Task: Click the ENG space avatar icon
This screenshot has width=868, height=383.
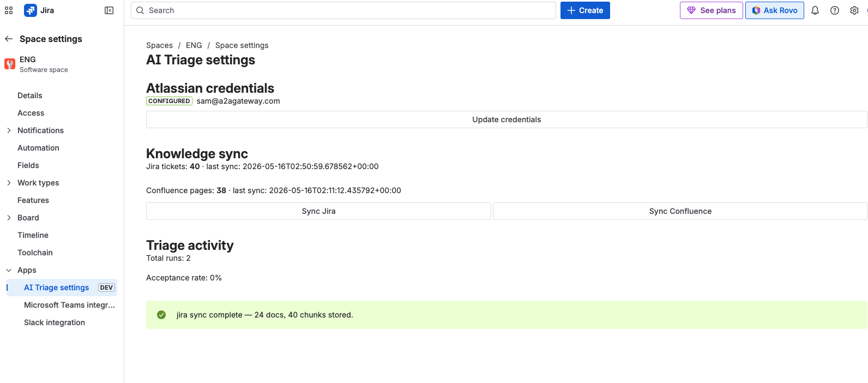Action: click(x=10, y=64)
